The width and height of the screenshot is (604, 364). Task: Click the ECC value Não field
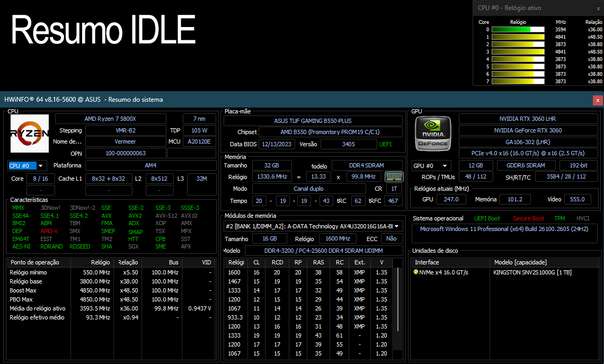392,239
